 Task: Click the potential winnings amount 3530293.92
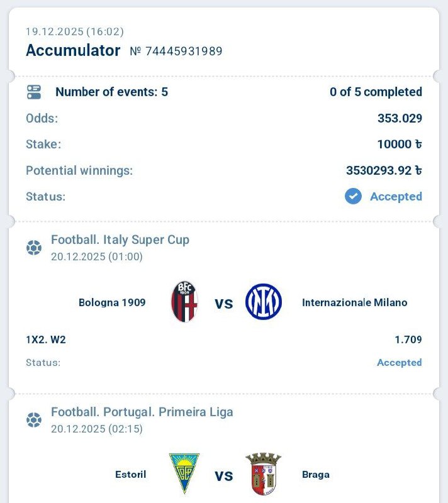(x=383, y=170)
